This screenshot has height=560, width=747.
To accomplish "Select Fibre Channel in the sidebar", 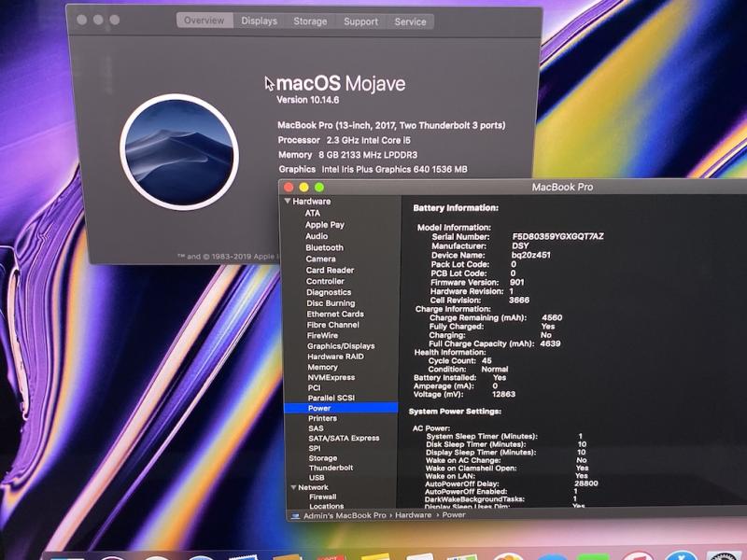I will click(333, 325).
